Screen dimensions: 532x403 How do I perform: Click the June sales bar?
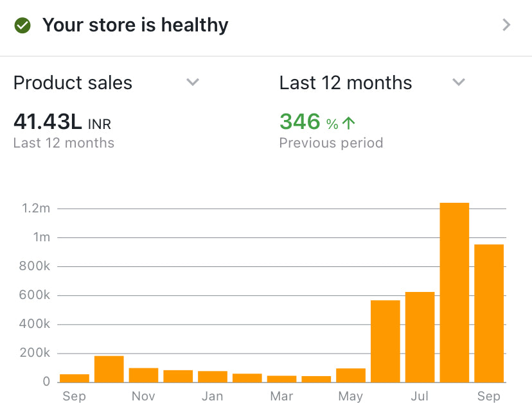click(386, 341)
